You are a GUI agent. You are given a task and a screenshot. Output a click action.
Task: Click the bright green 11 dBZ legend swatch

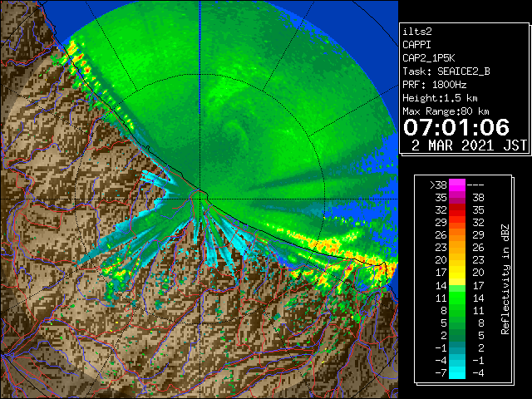click(457, 298)
